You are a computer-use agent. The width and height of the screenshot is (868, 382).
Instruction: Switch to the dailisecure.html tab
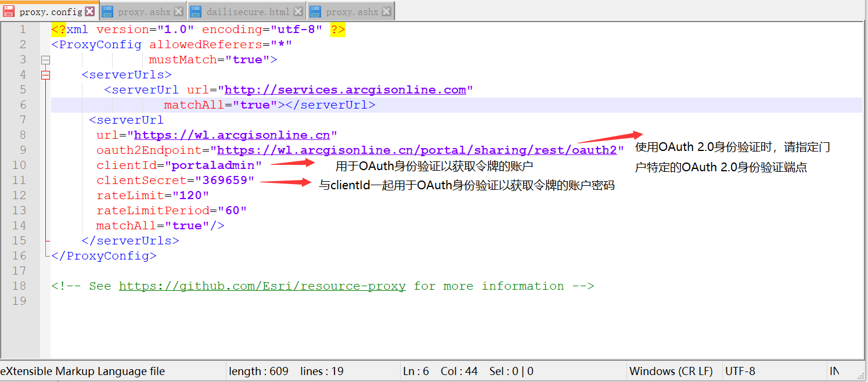pyautogui.click(x=247, y=11)
